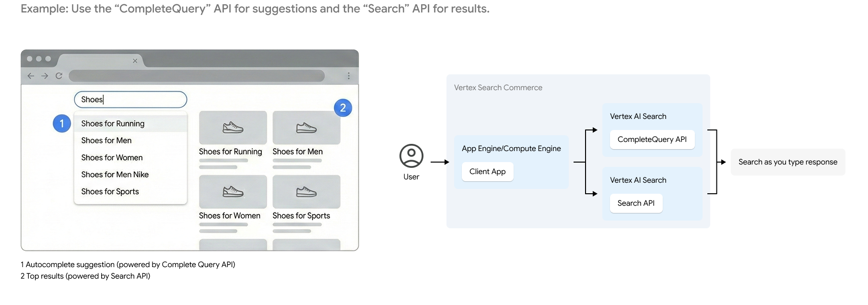The height and width of the screenshot is (305, 868).
Task: Choose "Shoes for Women" from suggestions
Action: (112, 158)
